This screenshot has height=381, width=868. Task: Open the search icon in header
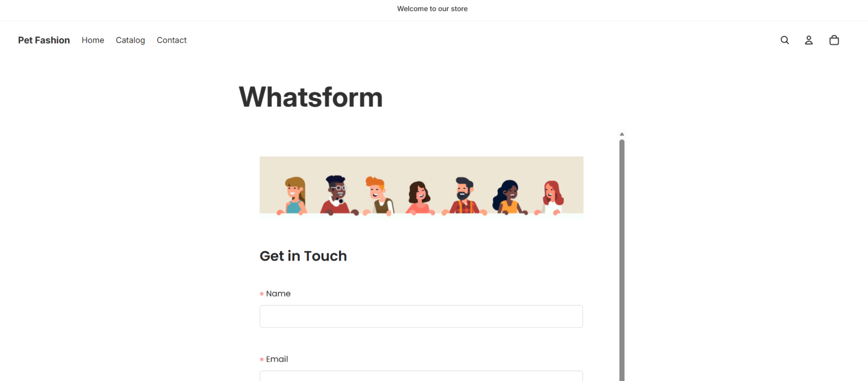pyautogui.click(x=784, y=40)
